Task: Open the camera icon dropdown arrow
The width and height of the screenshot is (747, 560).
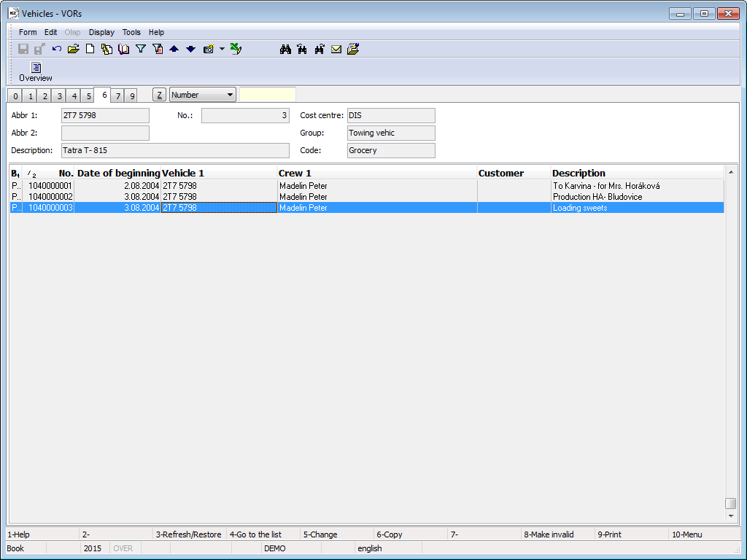Action: click(222, 49)
